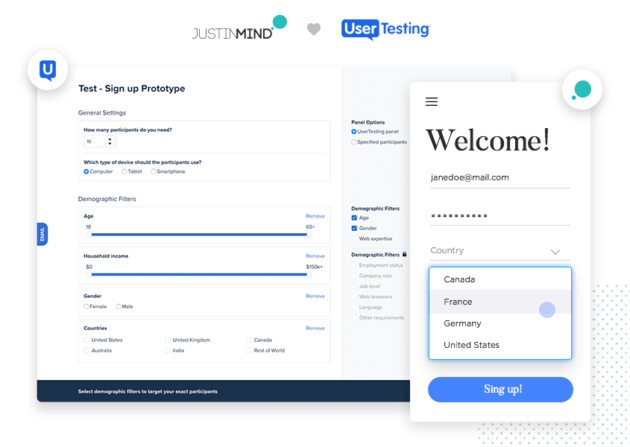
Task: Click the email field with janedoe@mail.com
Action: click(500, 178)
